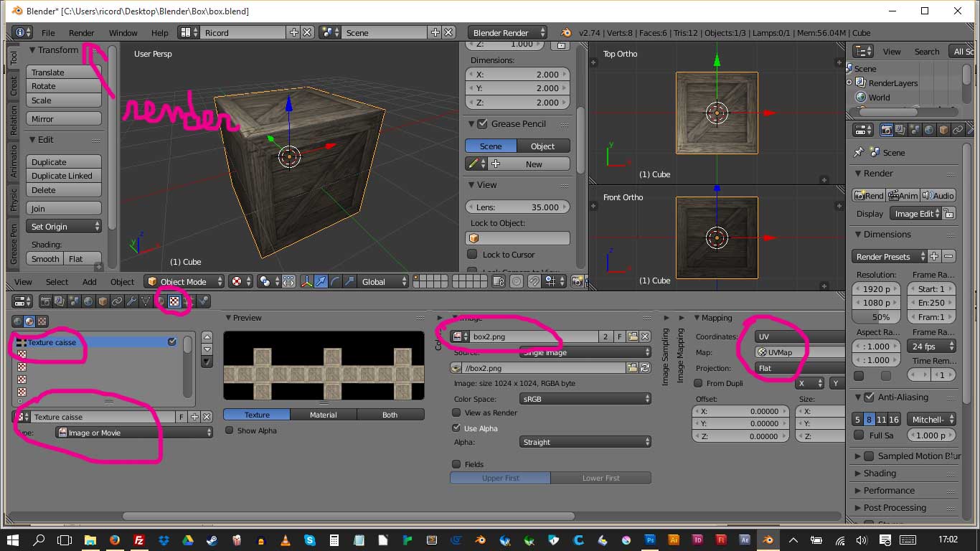Screen dimensions: 980x551
Task: Open the Texture properties tab icon
Action: 174,301
